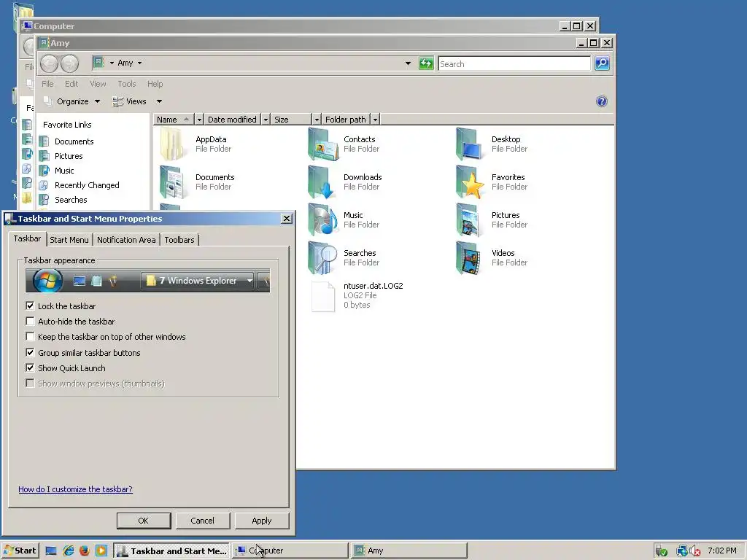
Task: Click Apply in Taskbar Properties dialog
Action: pyautogui.click(x=262, y=521)
